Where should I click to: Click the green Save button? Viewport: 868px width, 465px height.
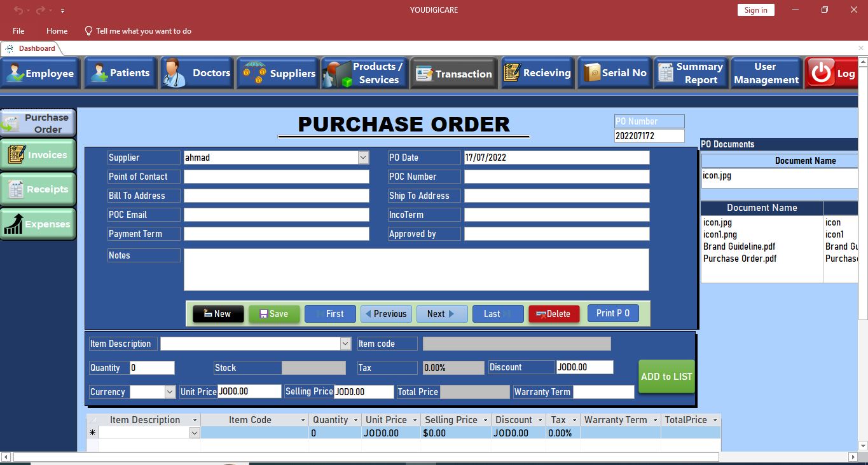click(x=274, y=314)
